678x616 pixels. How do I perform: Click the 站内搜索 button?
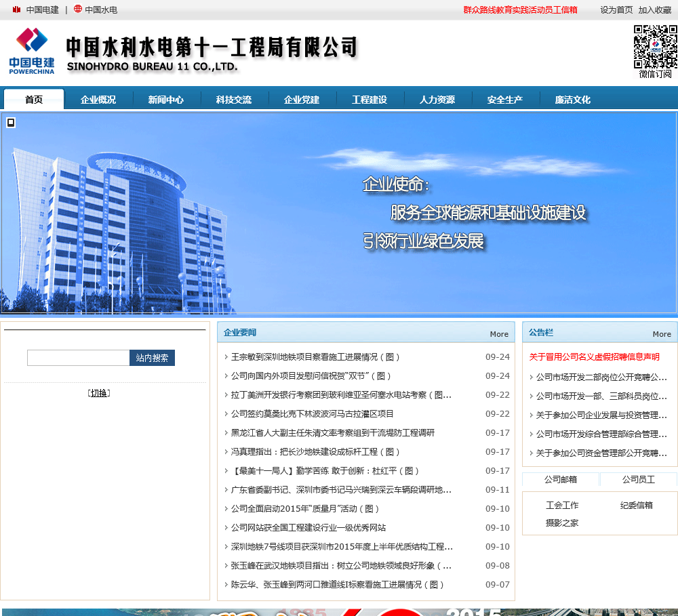tap(152, 358)
